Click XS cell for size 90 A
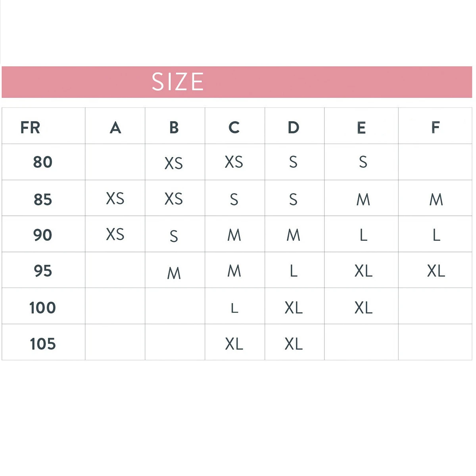 115,234
